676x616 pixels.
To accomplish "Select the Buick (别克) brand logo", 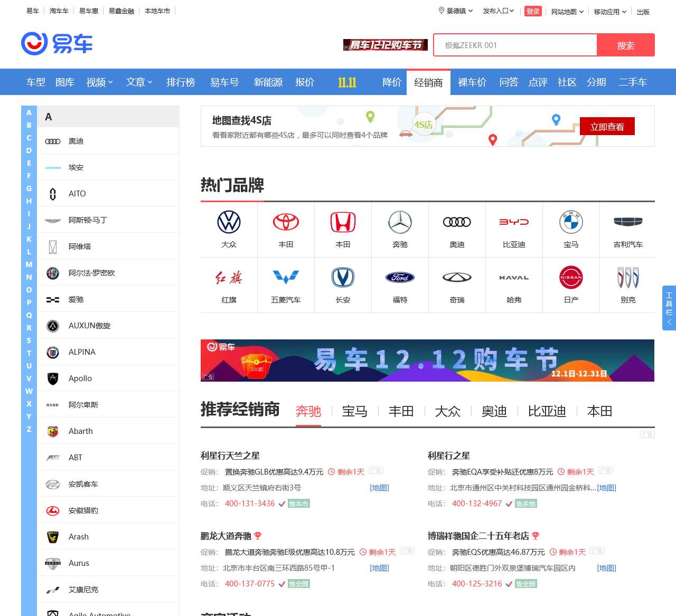I will 628,278.
